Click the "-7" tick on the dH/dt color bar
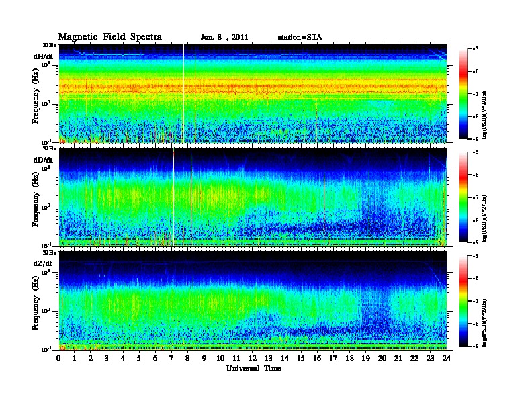The width and height of the screenshot is (532, 411). click(476, 94)
